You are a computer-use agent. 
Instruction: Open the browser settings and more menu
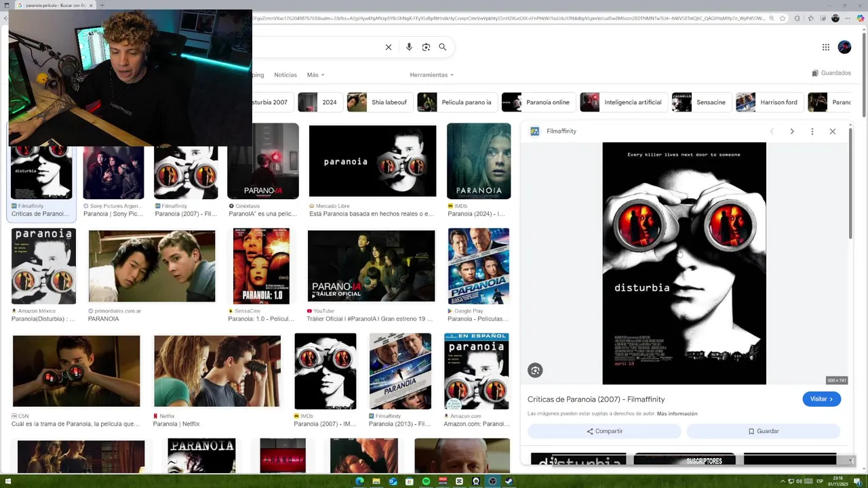coord(849,18)
